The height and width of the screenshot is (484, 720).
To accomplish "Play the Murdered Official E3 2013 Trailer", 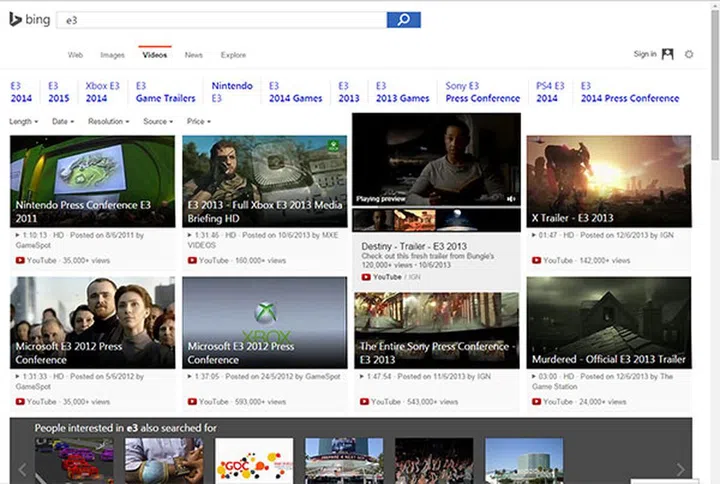I will click(x=608, y=322).
